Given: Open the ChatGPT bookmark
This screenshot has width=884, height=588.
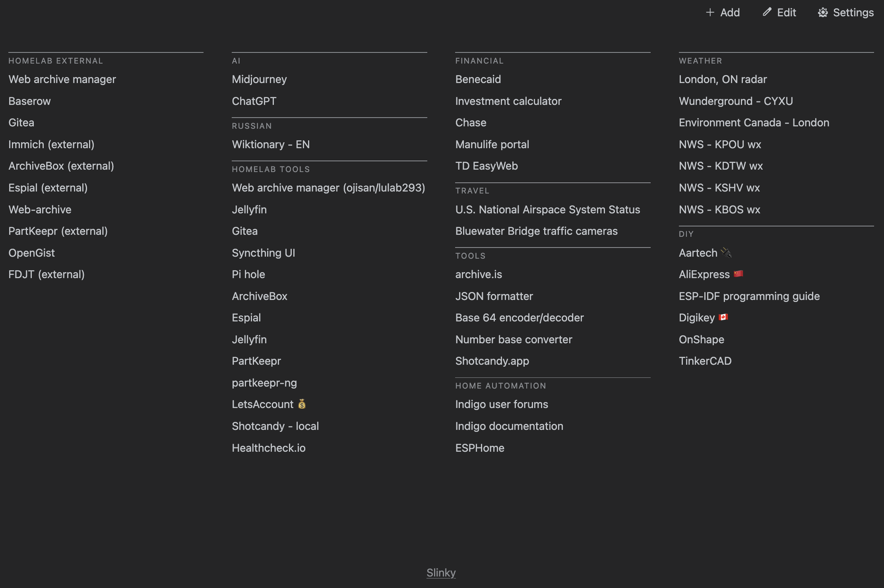Looking at the screenshot, I should pos(254,101).
